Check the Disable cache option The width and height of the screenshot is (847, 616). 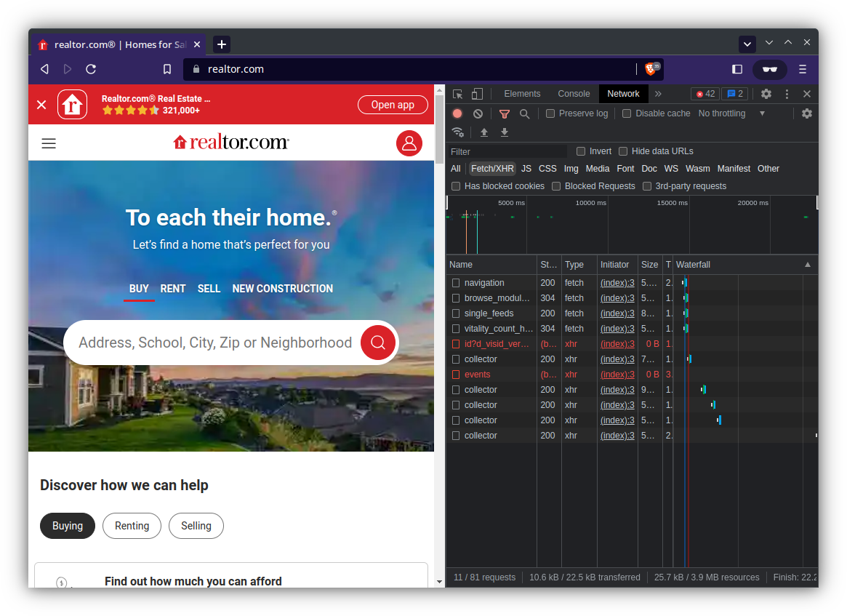click(x=627, y=113)
